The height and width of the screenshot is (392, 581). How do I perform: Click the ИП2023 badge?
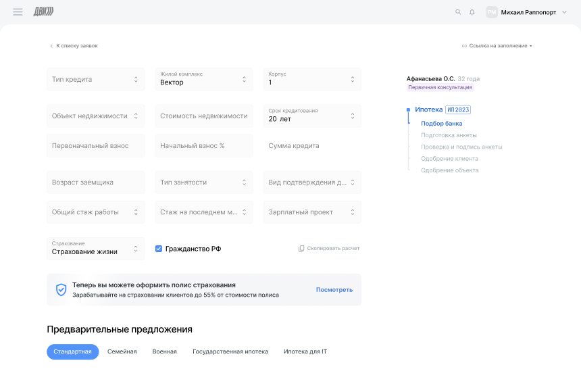[458, 109]
